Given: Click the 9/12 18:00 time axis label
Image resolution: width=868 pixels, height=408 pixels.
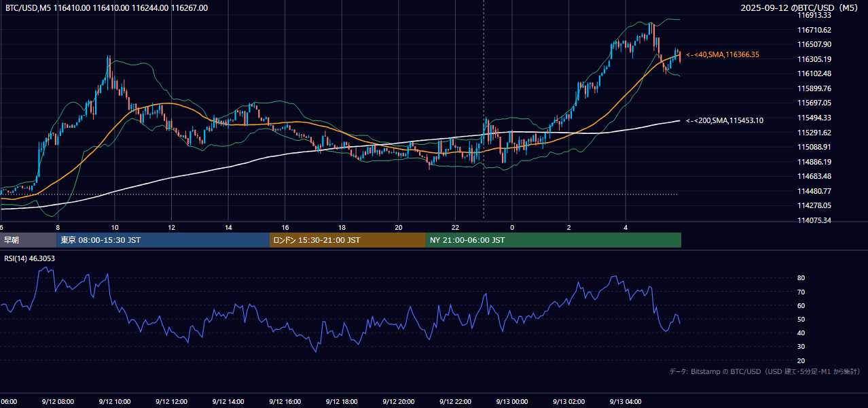Looking at the screenshot, I should [342, 401].
